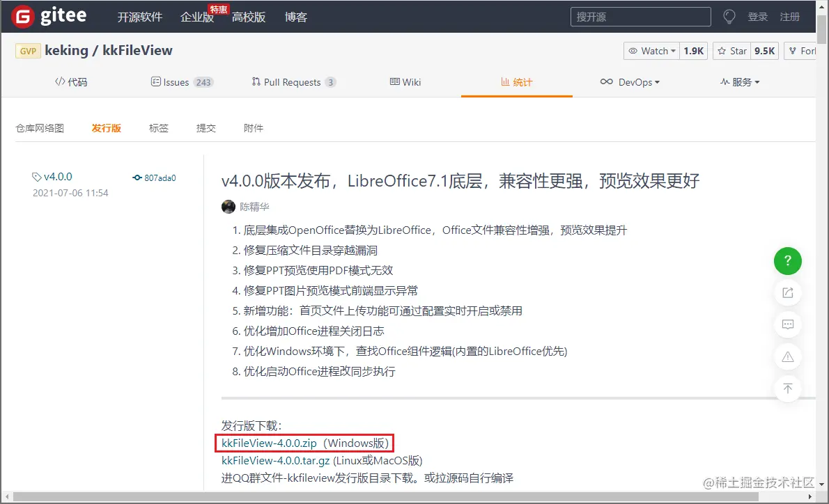Click the vertical scrollbar thumb
This screenshot has height=504, width=829.
click(x=821, y=29)
